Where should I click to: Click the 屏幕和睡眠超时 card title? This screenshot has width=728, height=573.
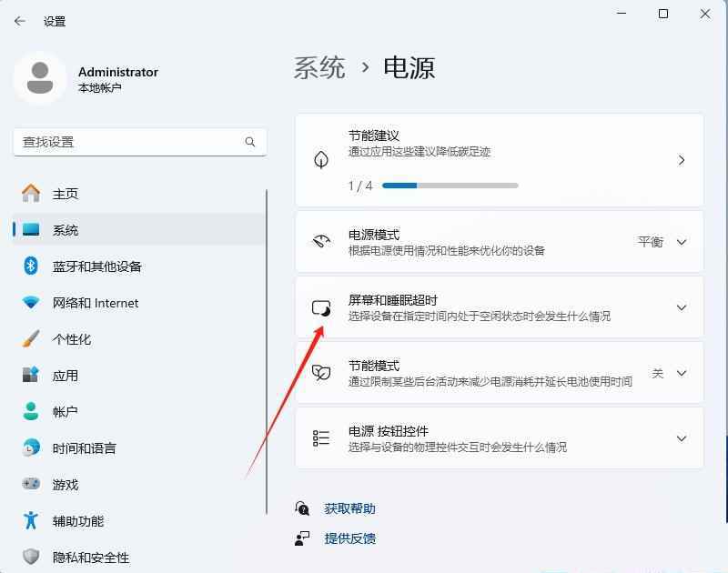pos(393,300)
